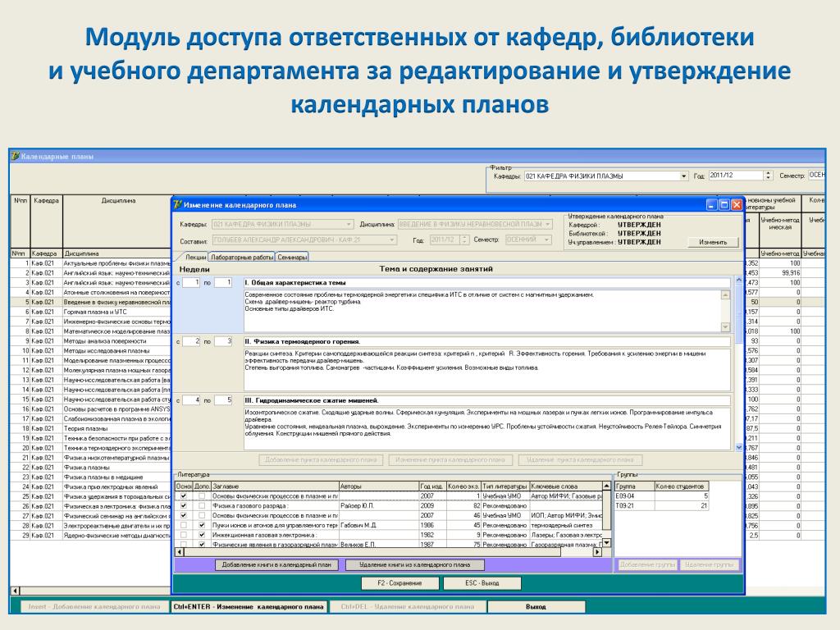Click the Выход button in main window

click(536, 607)
